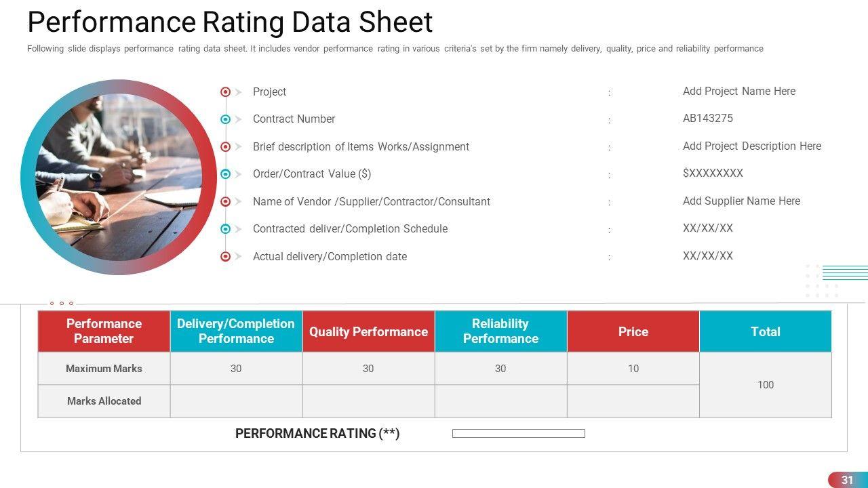Click the teal bullet beside Order/Contract Value
Image resolution: width=868 pixels, height=488 pixels.
[x=225, y=174]
